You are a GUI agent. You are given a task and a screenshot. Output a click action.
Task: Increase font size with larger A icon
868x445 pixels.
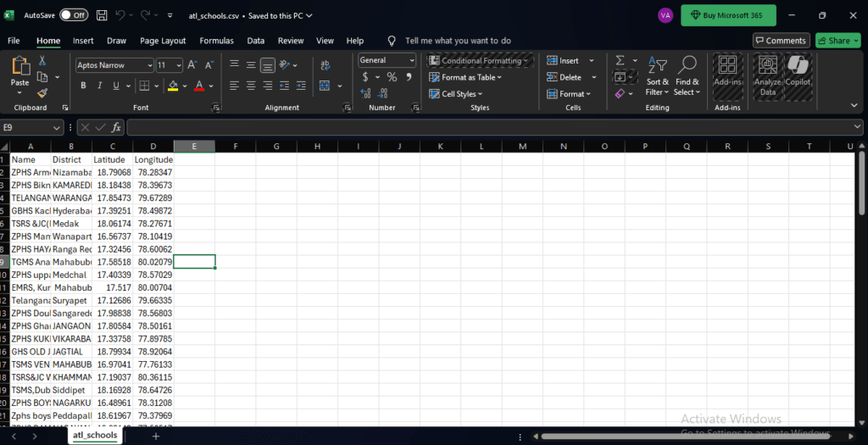(x=192, y=65)
